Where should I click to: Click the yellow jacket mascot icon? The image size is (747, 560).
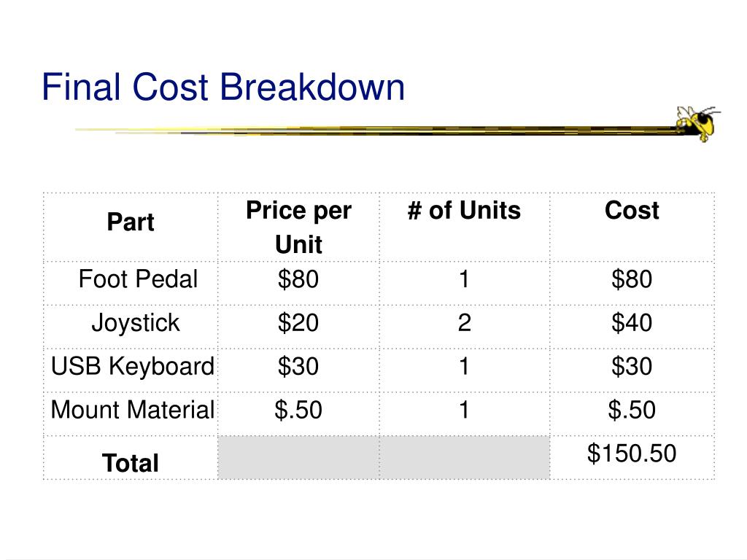click(697, 124)
